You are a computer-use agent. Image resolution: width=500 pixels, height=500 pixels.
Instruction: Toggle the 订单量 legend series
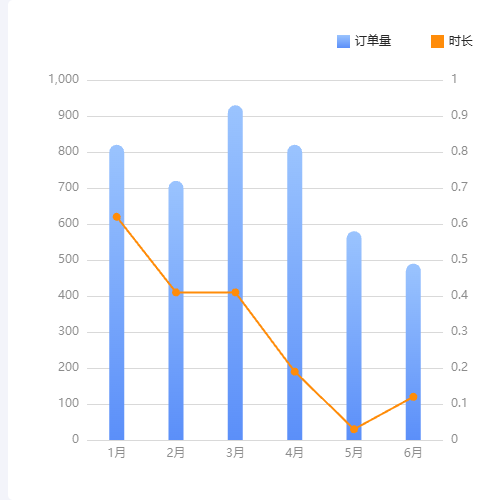click(x=364, y=41)
